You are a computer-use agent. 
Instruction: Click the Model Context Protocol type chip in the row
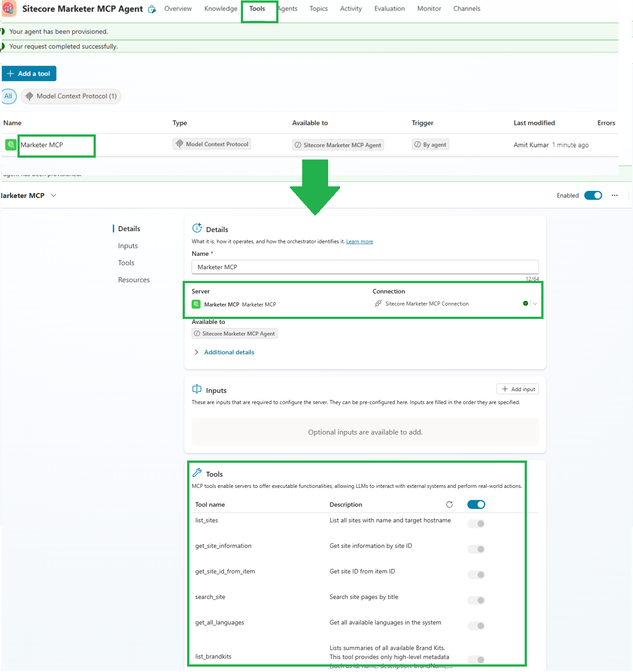pyautogui.click(x=212, y=144)
